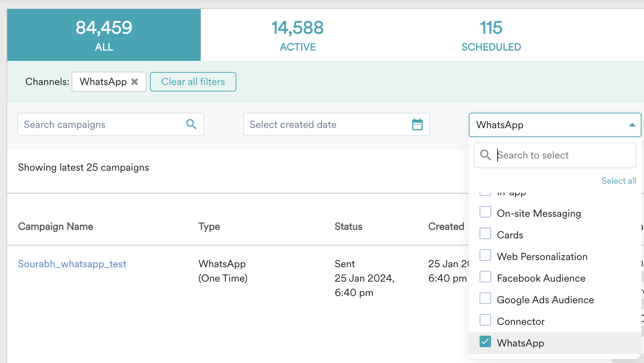Viewport: 644px width, 363px height.
Task: Switch to the Active campaigns tab
Action: click(298, 35)
